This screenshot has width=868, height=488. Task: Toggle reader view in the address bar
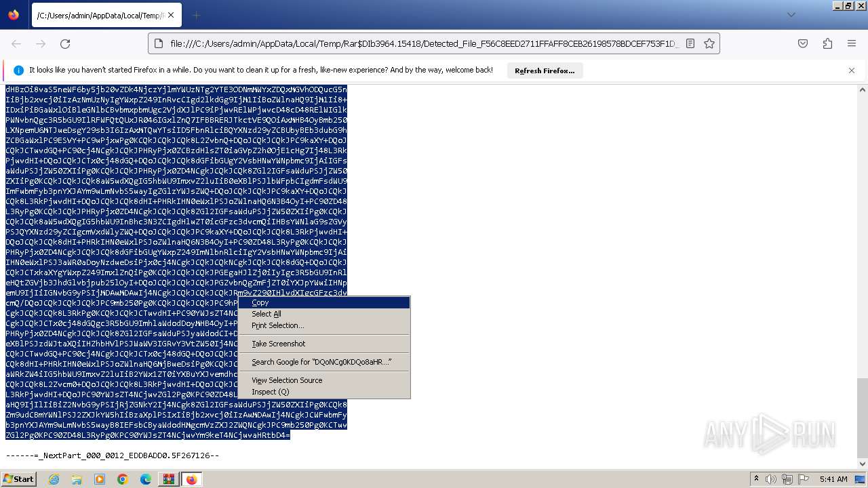(690, 43)
